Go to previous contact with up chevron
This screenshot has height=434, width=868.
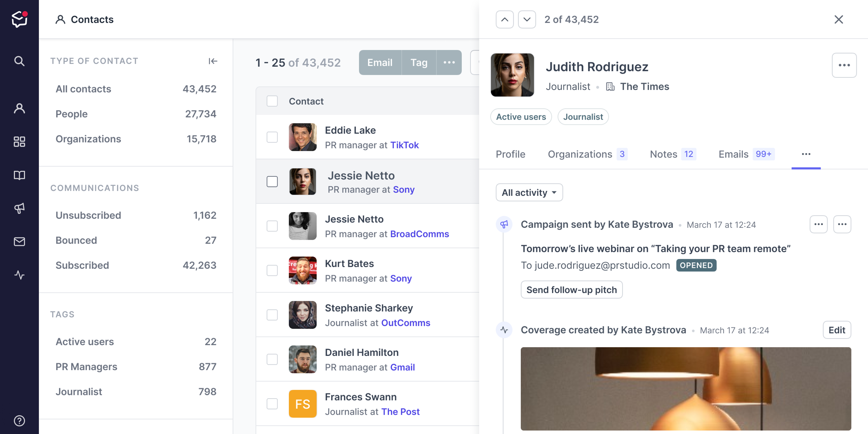coord(504,20)
